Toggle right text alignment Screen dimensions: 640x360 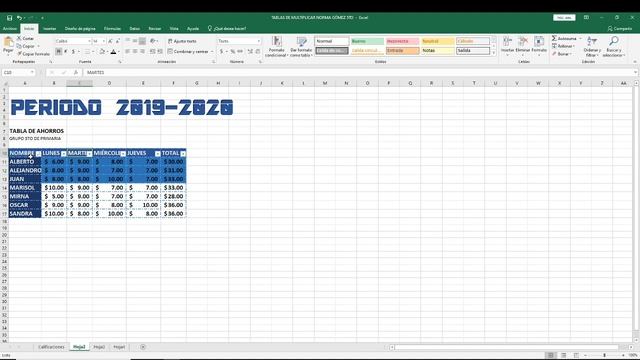142,52
